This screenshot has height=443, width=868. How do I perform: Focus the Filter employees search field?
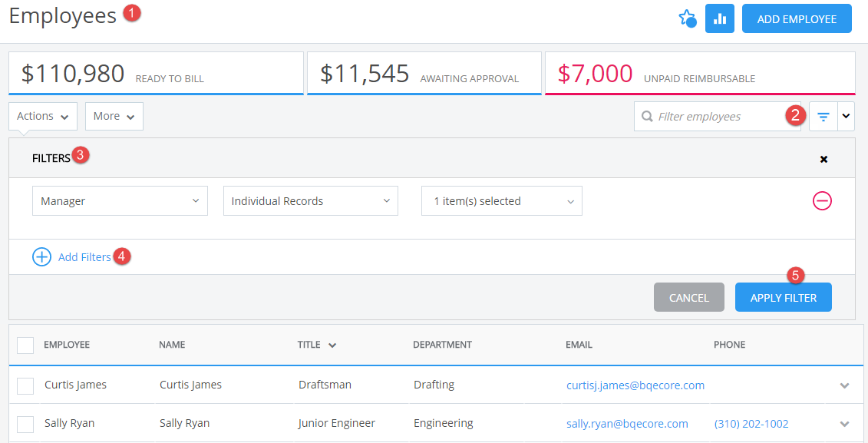click(x=718, y=116)
